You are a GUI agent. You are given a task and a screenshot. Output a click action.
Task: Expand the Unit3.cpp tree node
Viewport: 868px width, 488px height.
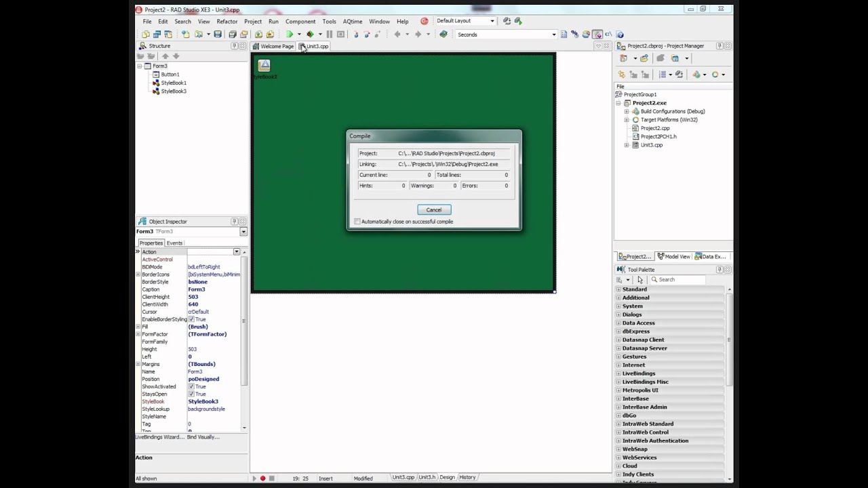627,145
